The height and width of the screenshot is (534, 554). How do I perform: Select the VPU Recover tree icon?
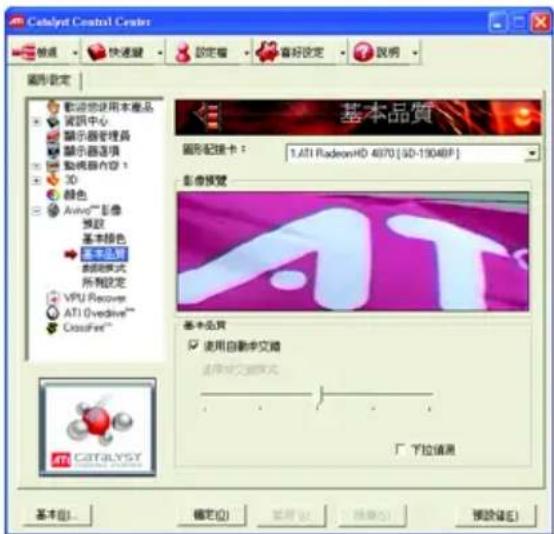[53, 298]
